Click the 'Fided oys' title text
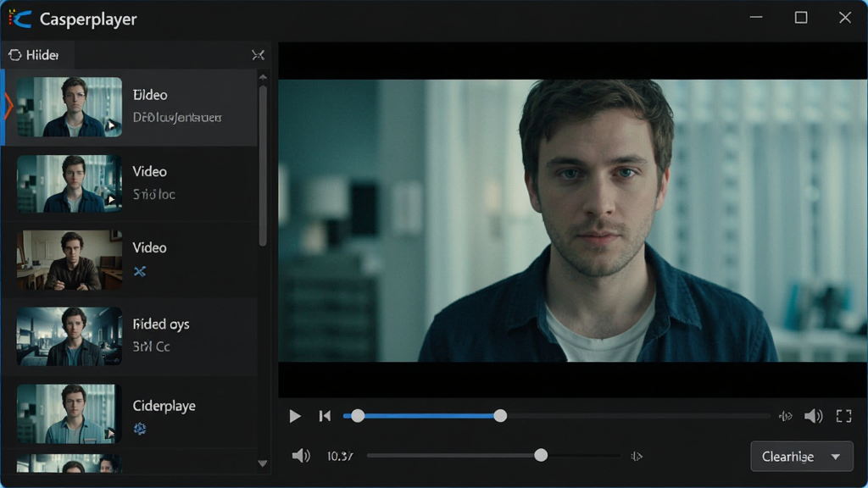This screenshot has width=868, height=488. tap(161, 324)
